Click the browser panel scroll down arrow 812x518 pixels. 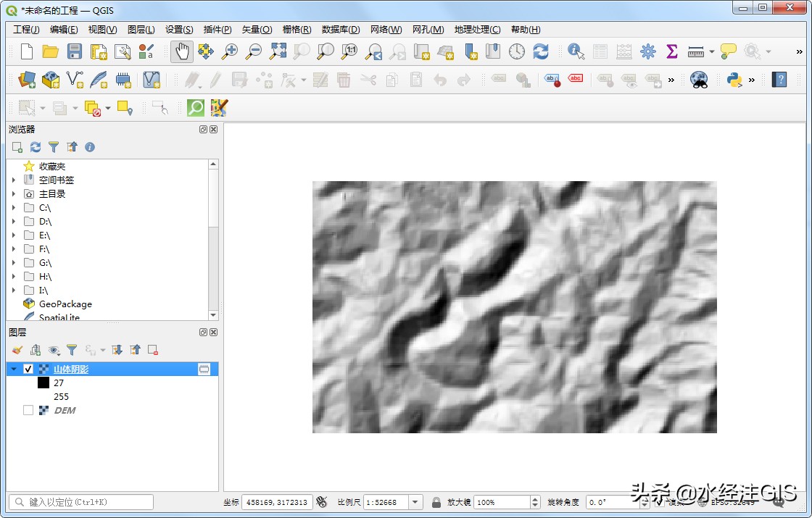pos(213,315)
